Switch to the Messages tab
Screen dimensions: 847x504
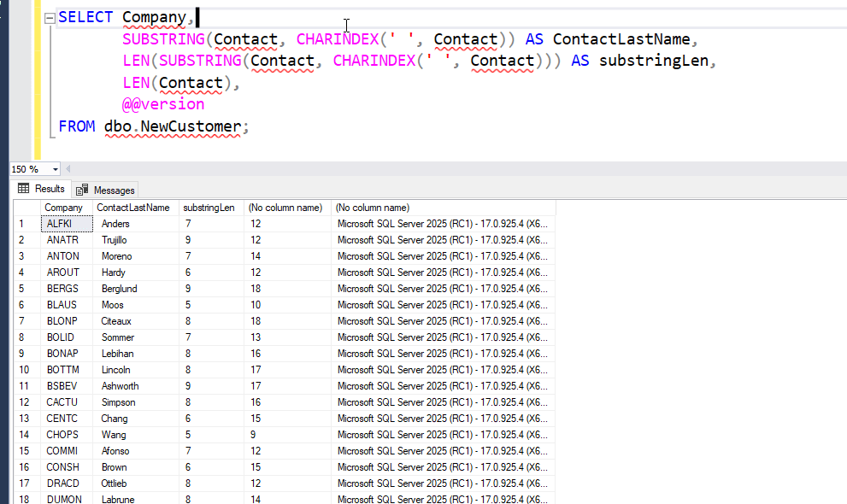112,189
